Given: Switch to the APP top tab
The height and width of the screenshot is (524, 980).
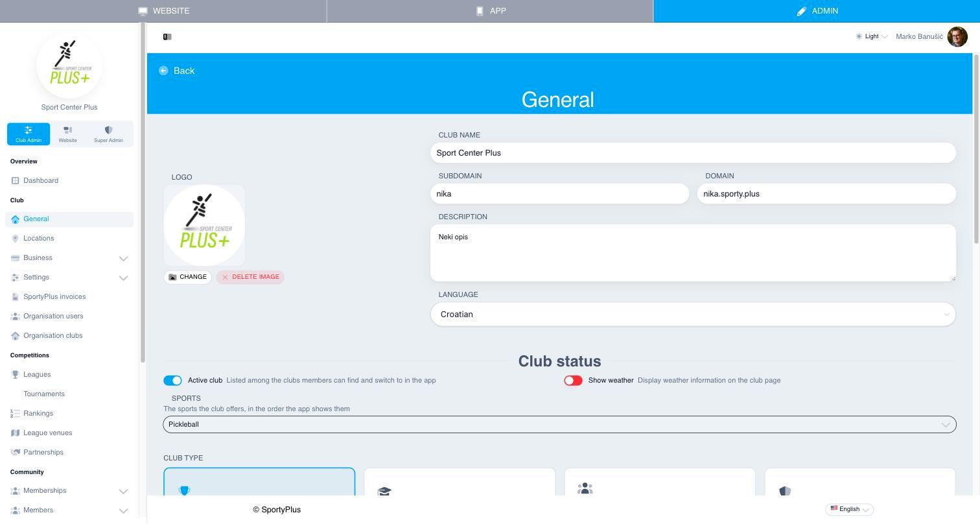Looking at the screenshot, I should tap(490, 11).
